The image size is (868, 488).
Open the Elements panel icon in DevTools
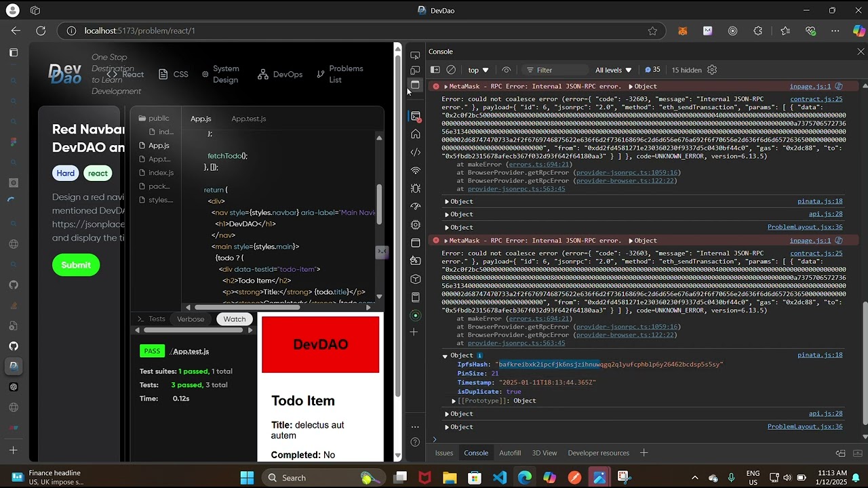pyautogui.click(x=416, y=152)
